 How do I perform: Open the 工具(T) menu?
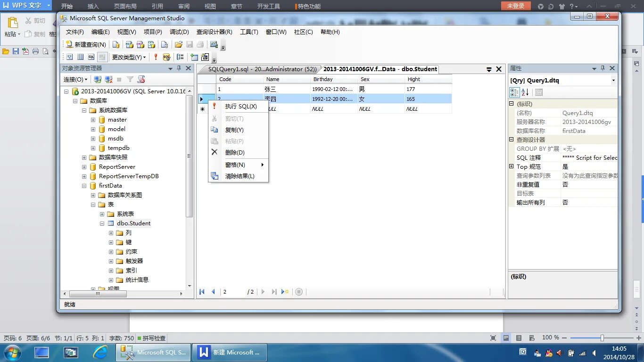tap(249, 32)
